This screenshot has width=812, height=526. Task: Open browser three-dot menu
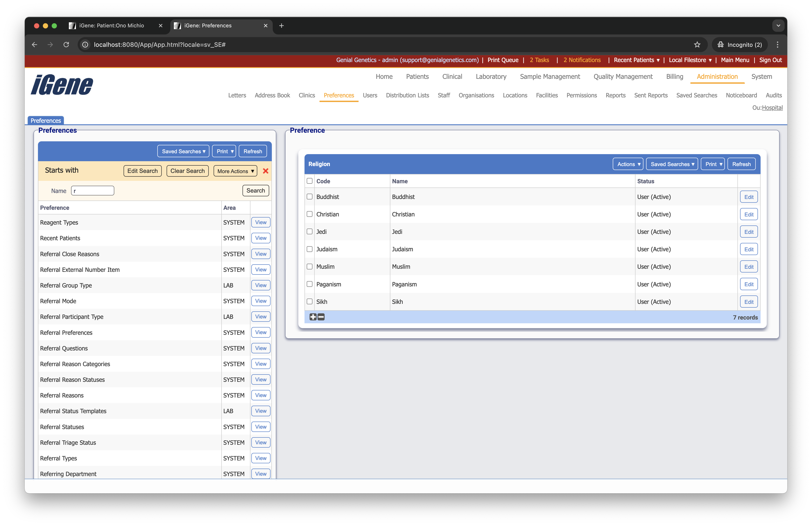[x=778, y=45]
